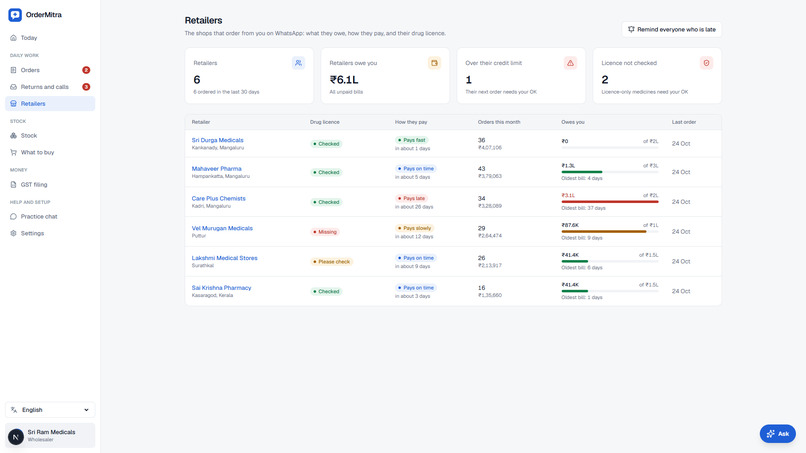Open Practice chat
806x453 pixels.
tap(50, 216)
